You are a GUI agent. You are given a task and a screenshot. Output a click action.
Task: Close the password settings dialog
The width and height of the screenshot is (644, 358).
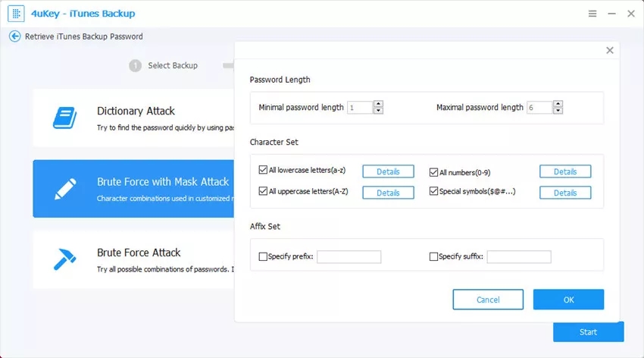click(x=610, y=51)
